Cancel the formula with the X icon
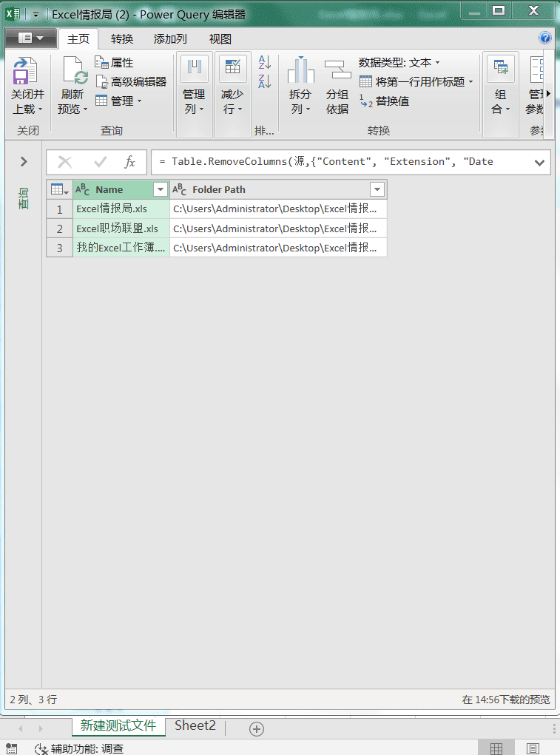Screen dimensions: 560x755 coord(65,162)
